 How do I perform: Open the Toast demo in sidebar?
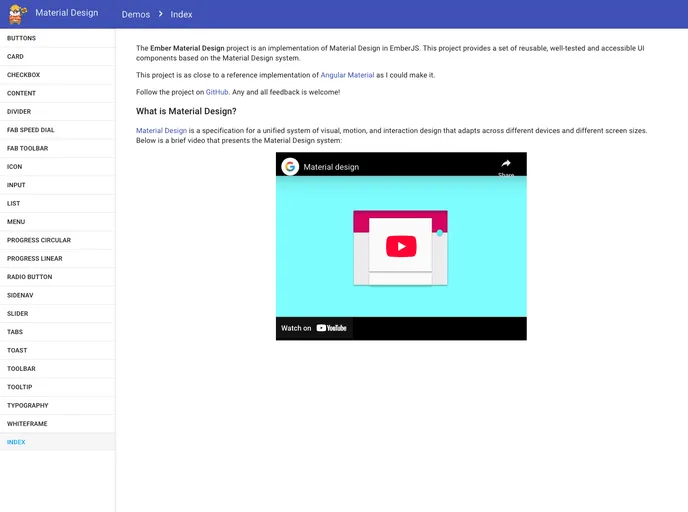pos(57,351)
